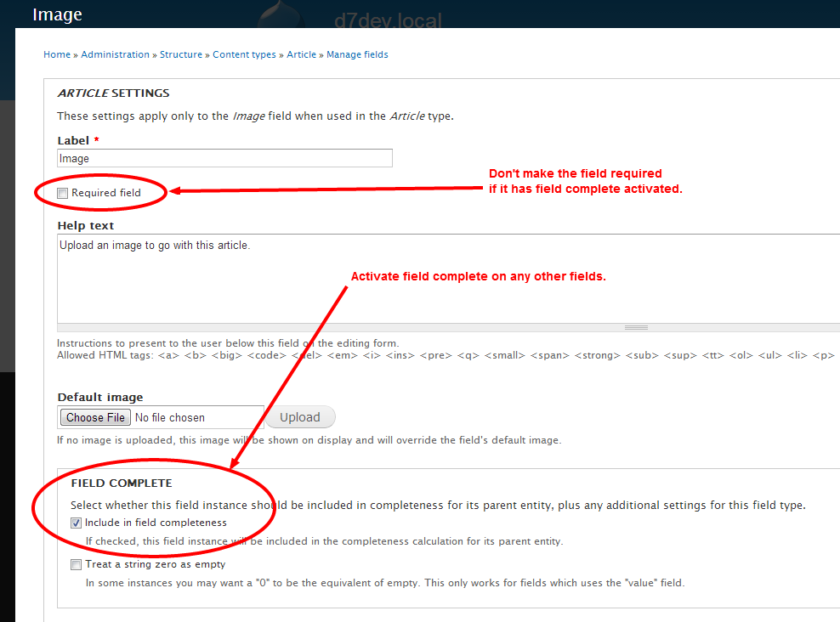Click the d7dev.local site name
The height and width of the screenshot is (622, 840).
tap(388, 20)
